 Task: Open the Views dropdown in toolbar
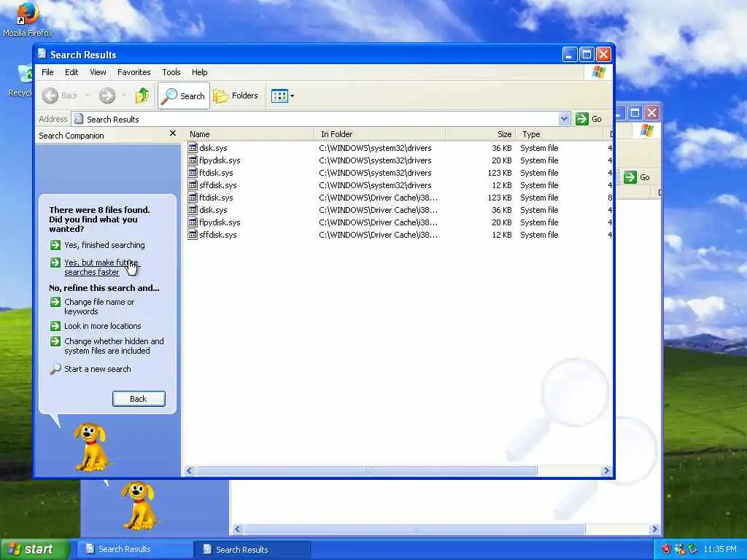tap(282, 96)
